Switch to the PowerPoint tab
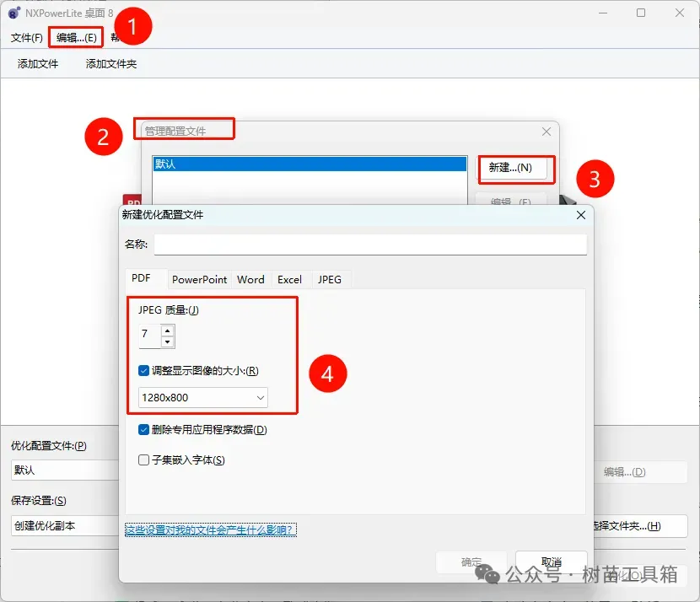 click(x=200, y=280)
